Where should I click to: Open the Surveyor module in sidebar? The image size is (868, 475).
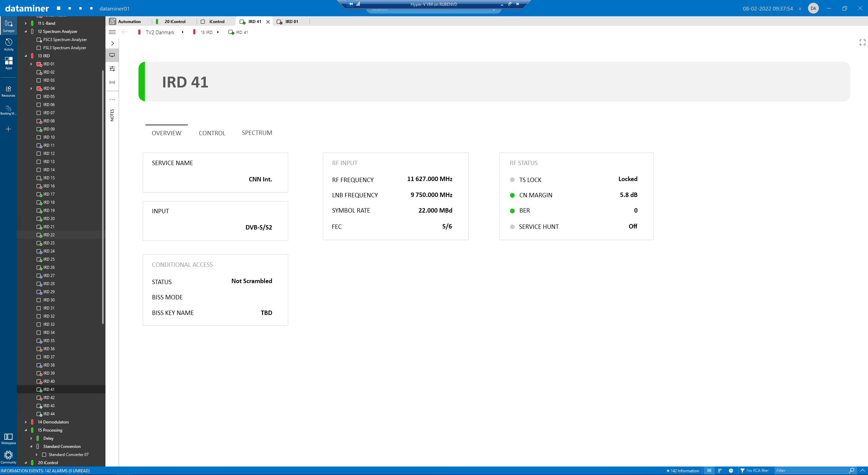pos(8,26)
